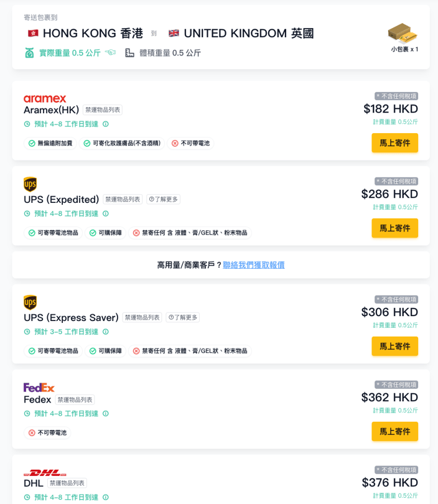The image size is (438, 504).
Task: Open 了解更多 for UPS (Expedited)
Action: (164, 200)
